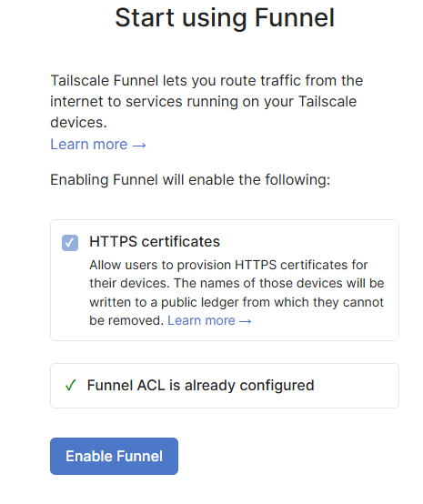
Task: Click arrow icon after first Learn more
Action: [x=139, y=146]
